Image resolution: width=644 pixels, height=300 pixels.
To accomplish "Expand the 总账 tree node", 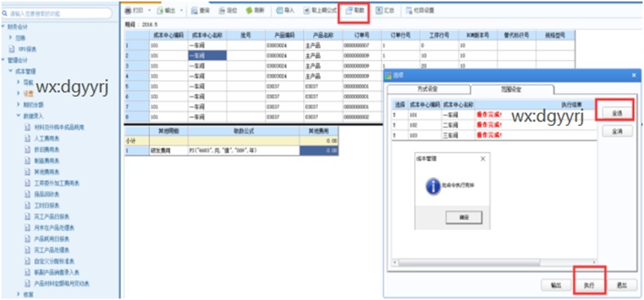I will click(x=11, y=38).
